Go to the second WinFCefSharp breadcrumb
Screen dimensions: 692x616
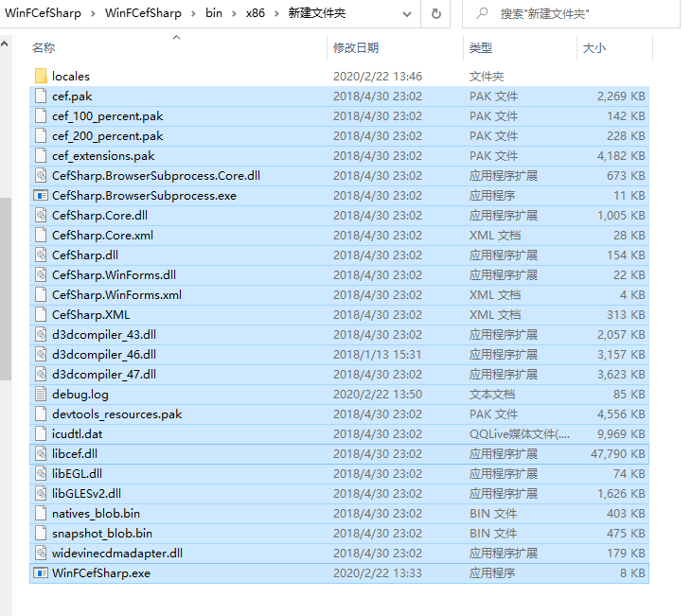143,13
